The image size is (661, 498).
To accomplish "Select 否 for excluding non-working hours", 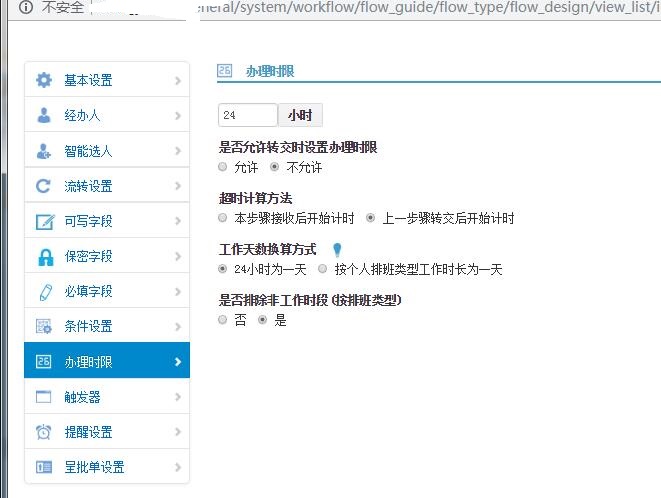I will click(x=223, y=320).
